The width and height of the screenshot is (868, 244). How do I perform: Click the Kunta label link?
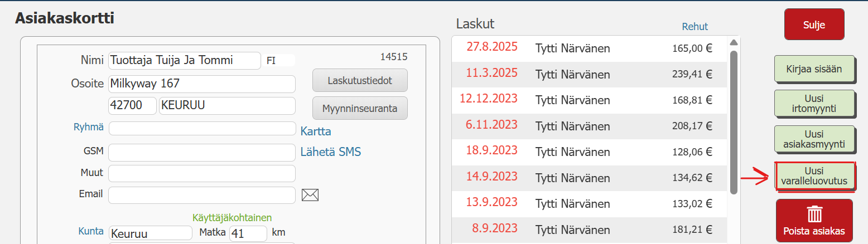point(91,231)
